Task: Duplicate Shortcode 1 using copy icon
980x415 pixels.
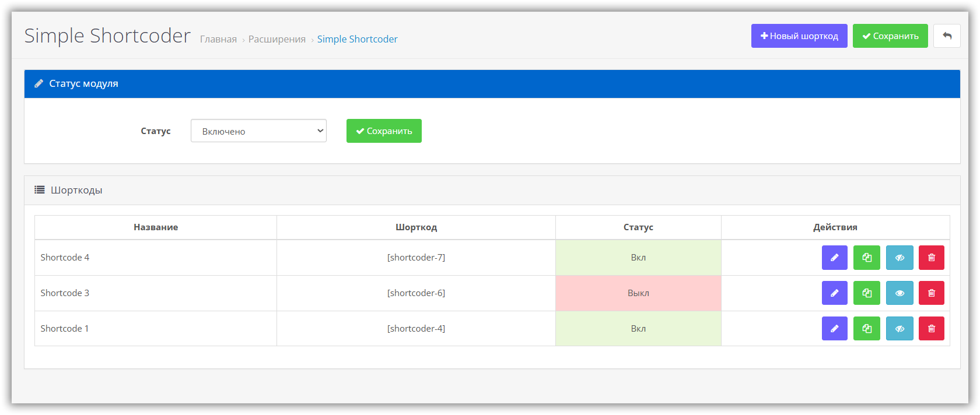Action: [866, 329]
